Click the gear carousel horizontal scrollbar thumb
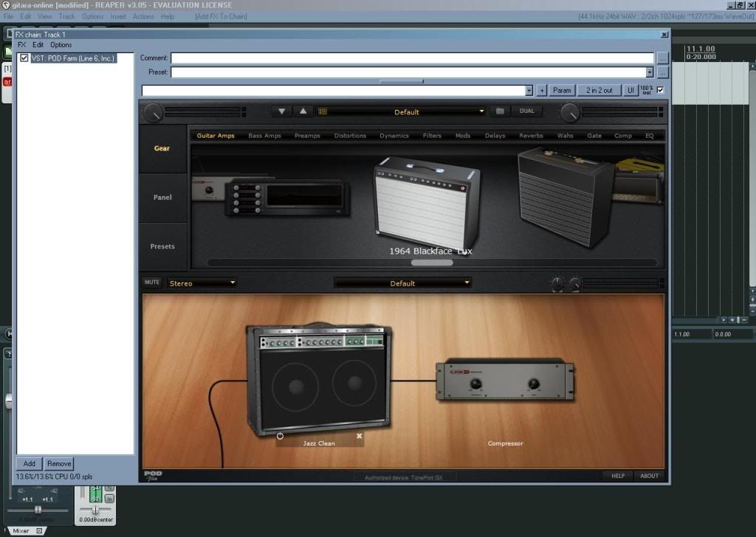 [432, 263]
